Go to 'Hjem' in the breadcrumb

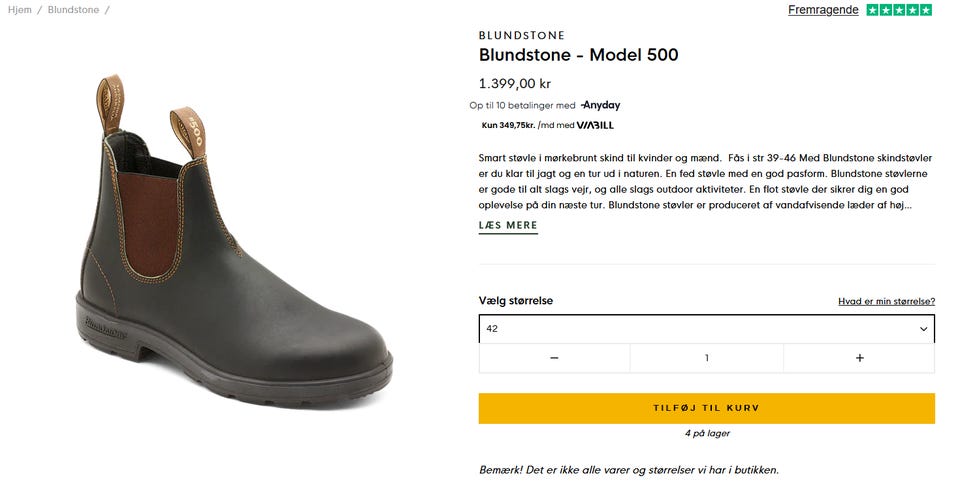point(20,10)
